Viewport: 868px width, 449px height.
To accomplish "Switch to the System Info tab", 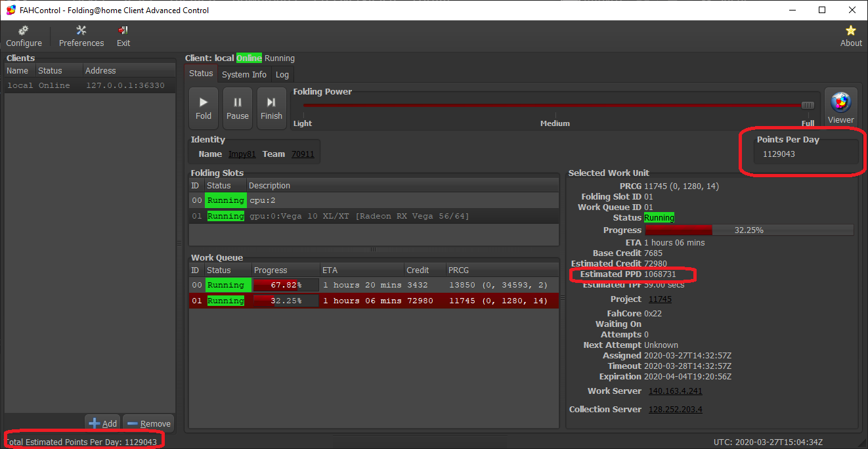I will [x=244, y=74].
